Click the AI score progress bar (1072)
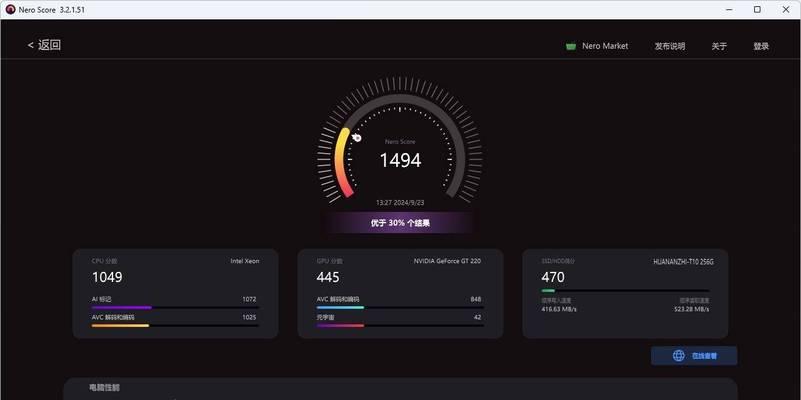Image resolution: width=801 pixels, height=400 pixels. pos(175,308)
